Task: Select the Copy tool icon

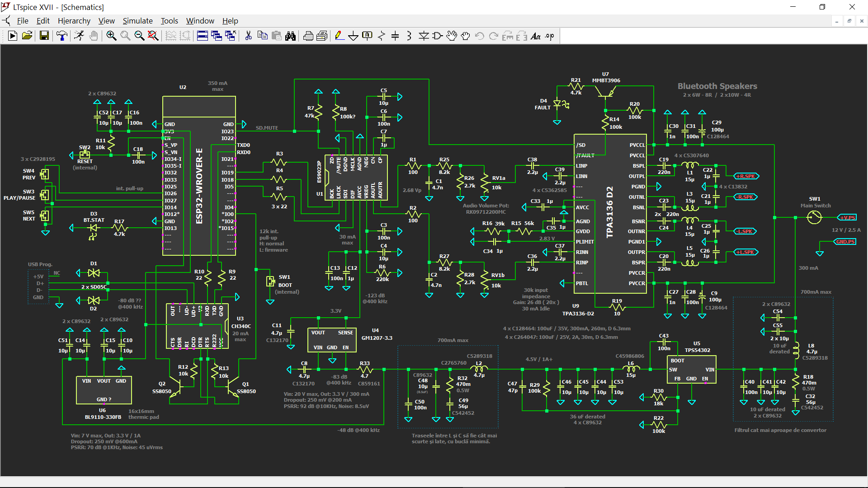Action: point(262,36)
